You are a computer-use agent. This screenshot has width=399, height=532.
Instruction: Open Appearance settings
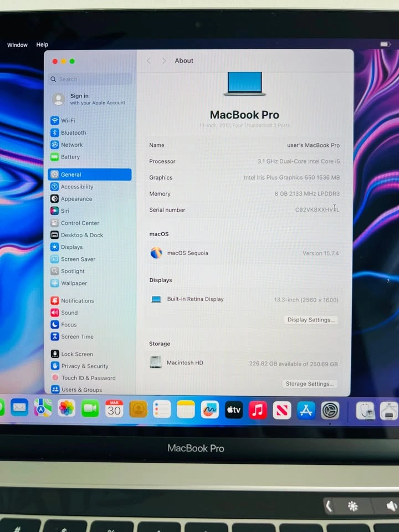(71, 199)
